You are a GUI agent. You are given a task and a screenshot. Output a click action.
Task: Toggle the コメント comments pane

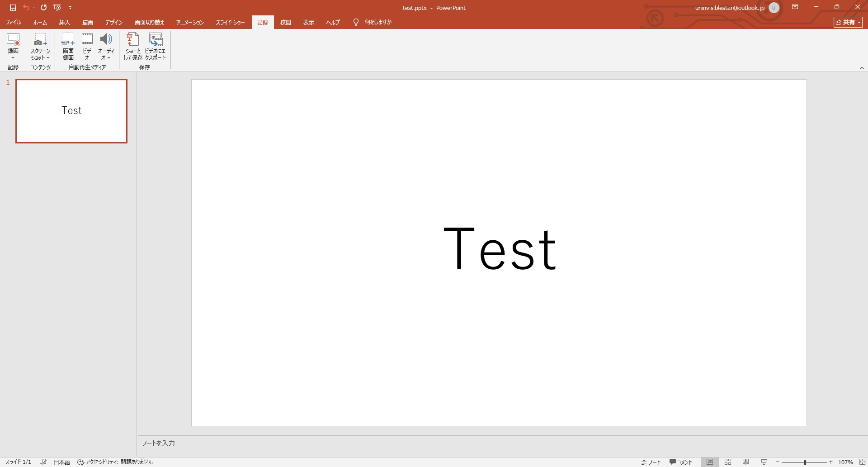[x=681, y=462]
